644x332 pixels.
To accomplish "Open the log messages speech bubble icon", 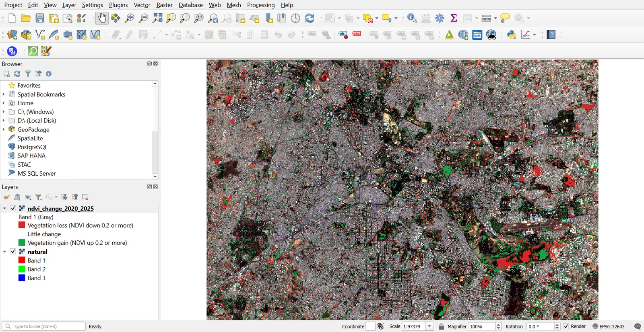I will tap(638, 326).
